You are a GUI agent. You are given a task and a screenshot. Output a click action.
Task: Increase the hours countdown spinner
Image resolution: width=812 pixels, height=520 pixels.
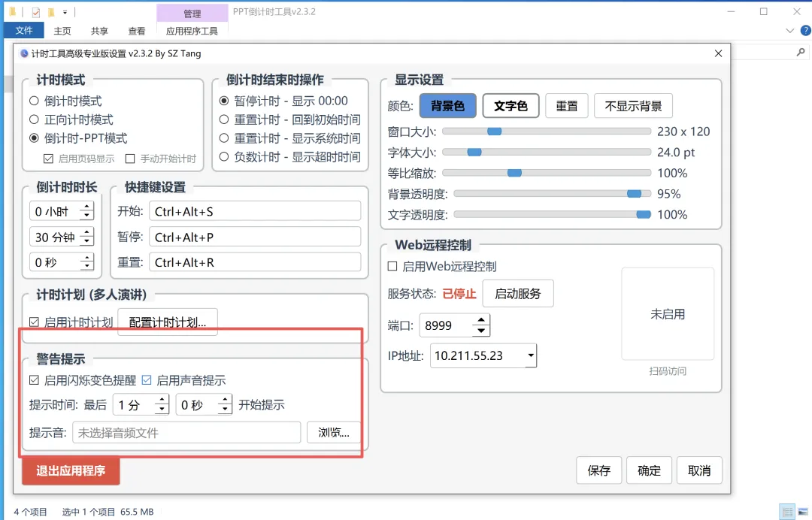pos(86,207)
